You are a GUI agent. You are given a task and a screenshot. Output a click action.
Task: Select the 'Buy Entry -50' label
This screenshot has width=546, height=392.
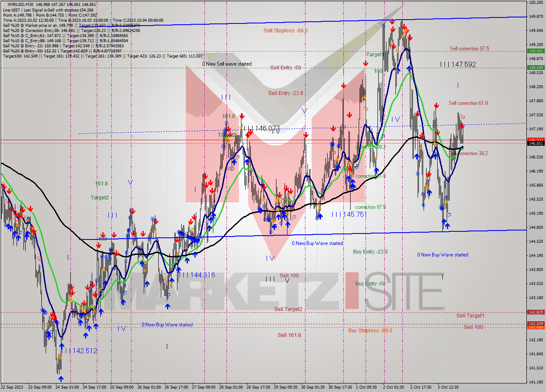(x=370, y=284)
